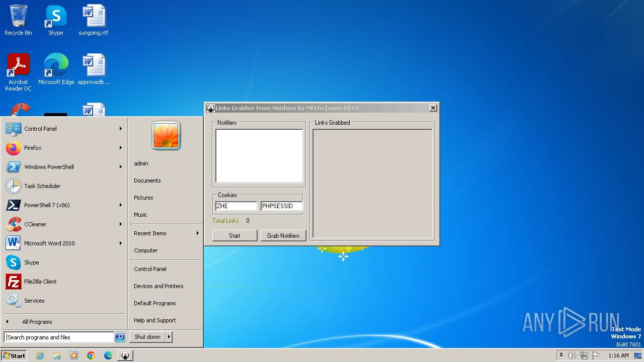This screenshot has width=644, height=362.
Task: Close the Links Grabber window
Action: coord(433,108)
